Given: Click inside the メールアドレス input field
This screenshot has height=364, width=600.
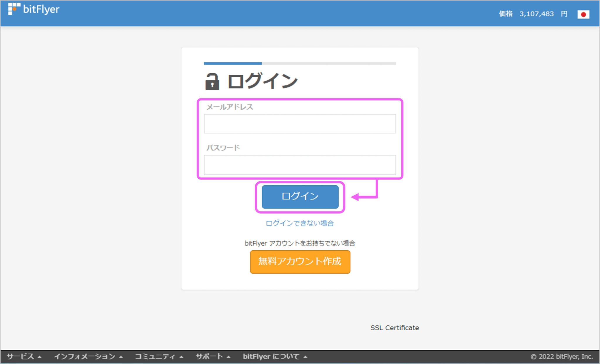Looking at the screenshot, I should [x=300, y=123].
